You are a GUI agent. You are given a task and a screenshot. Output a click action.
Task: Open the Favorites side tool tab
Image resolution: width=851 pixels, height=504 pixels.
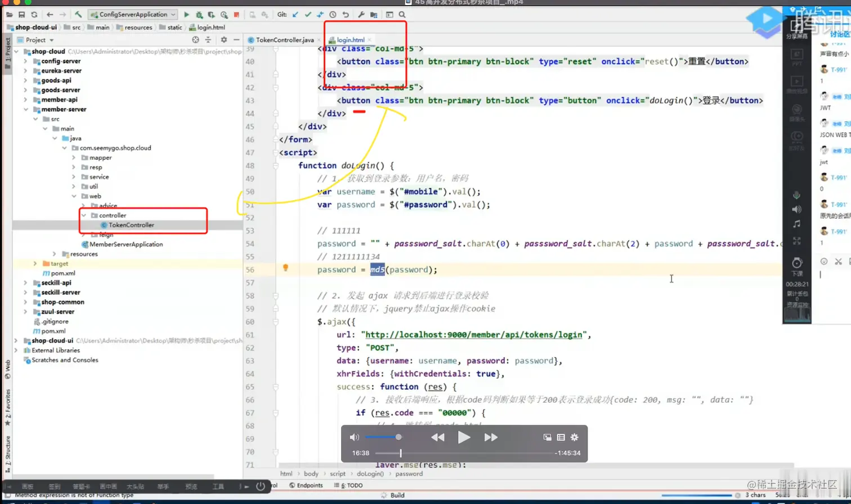click(7, 406)
